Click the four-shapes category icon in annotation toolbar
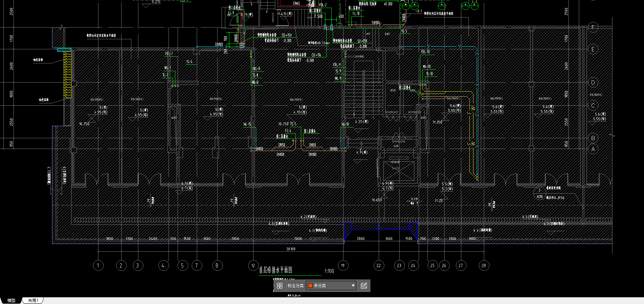Viewport: 644px width, 304px height. click(x=280, y=286)
